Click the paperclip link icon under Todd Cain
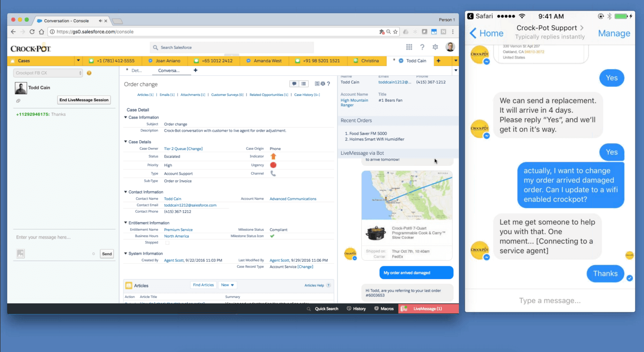Image resolution: width=644 pixels, height=352 pixels. pos(18,101)
